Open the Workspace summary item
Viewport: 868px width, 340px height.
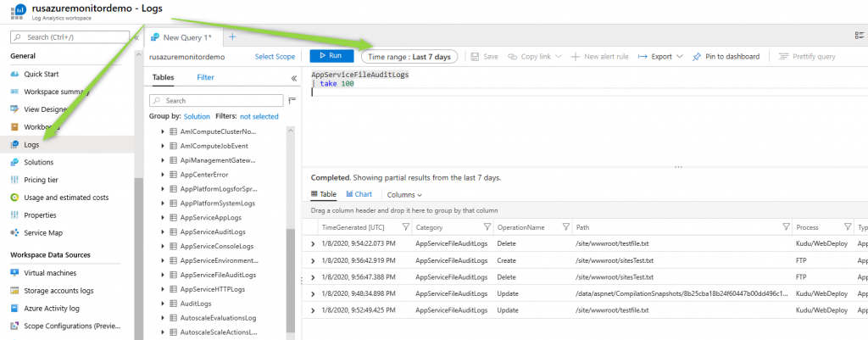click(57, 92)
